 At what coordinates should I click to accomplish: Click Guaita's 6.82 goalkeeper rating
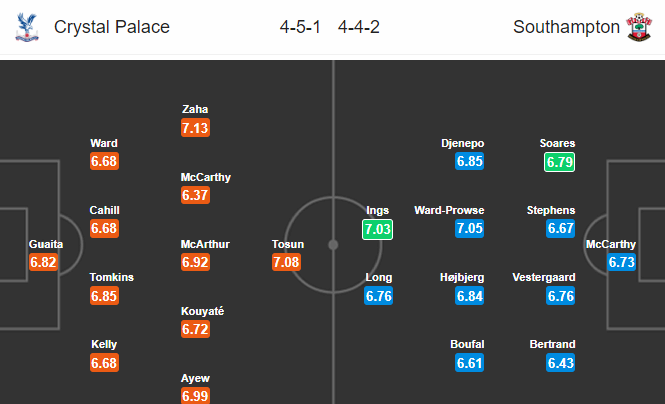pyautogui.click(x=43, y=262)
